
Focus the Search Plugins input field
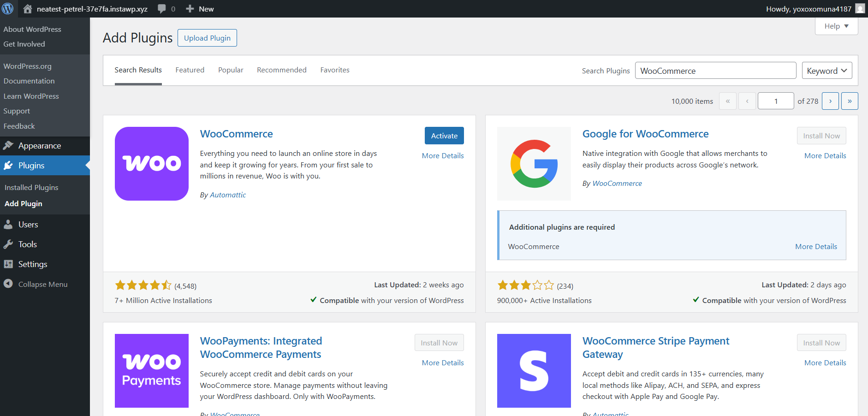pyautogui.click(x=716, y=71)
